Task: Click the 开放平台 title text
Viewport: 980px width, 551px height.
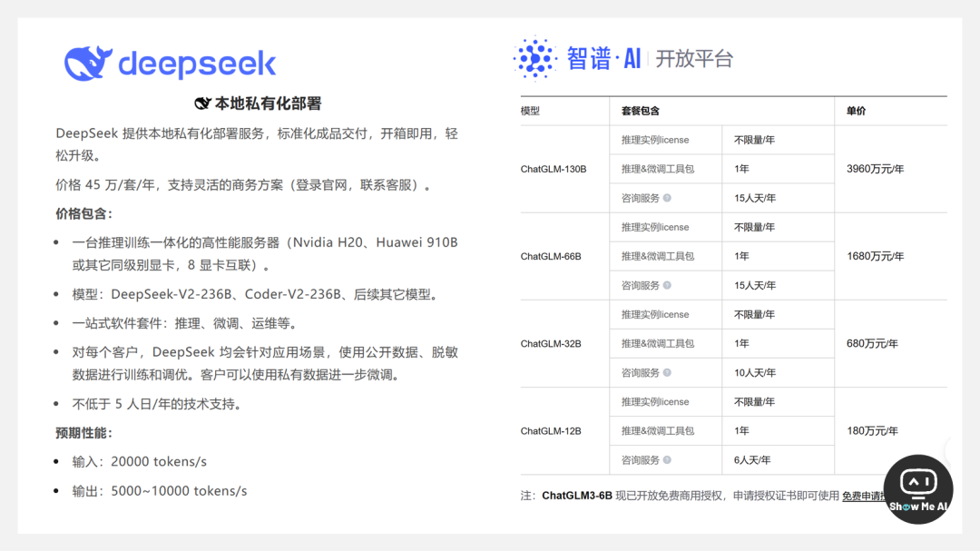Action: pyautogui.click(x=694, y=59)
